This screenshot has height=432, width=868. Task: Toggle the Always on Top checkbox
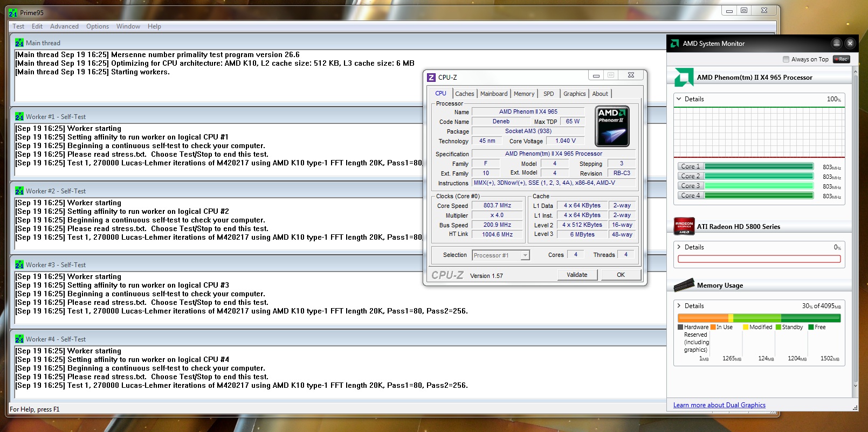point(786,59)
